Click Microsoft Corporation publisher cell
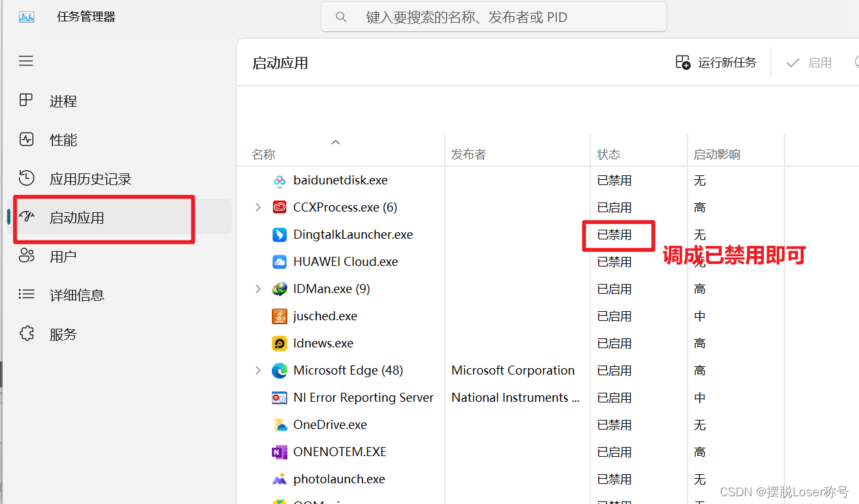This screenshot has height=504, width=859. point(513,371)
